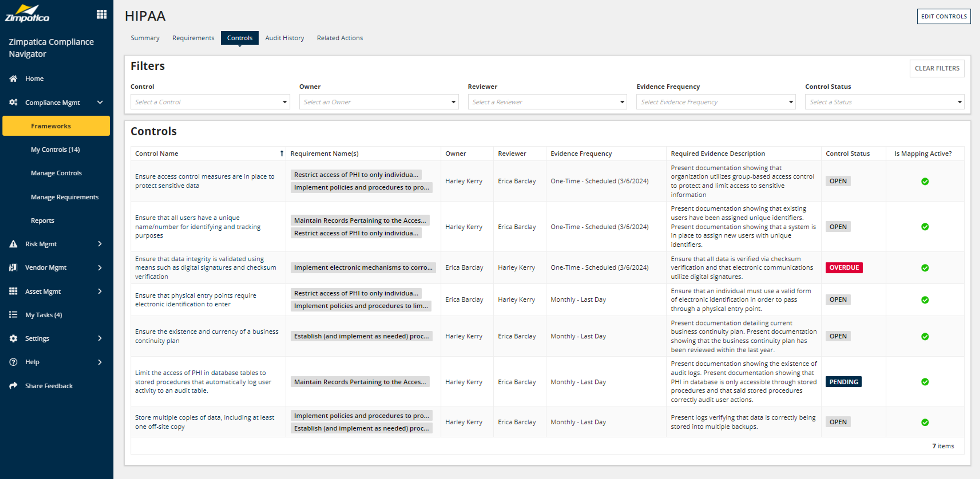Click the Risk Mgmt warning triangle icon
This screenshot has width=980, height=479.
click(x=13, y=244)
